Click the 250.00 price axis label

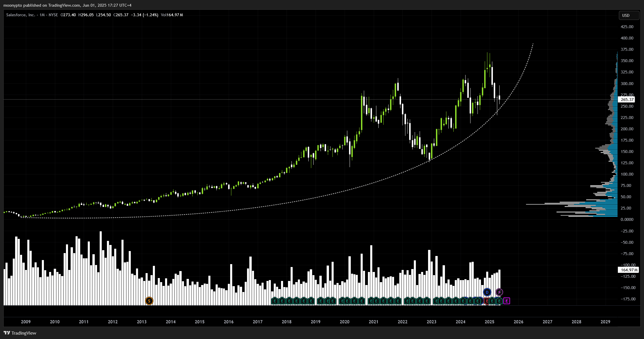(x=627, y=106)
